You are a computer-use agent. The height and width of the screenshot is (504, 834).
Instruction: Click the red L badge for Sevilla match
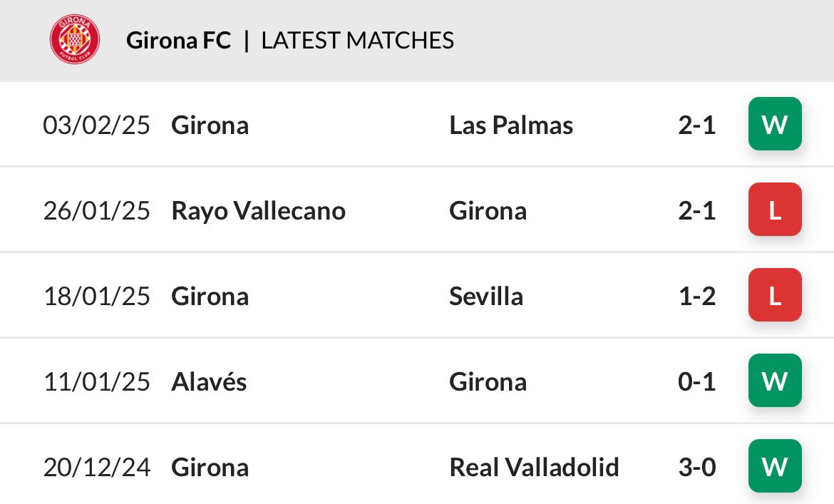click(x=774, y=295)
